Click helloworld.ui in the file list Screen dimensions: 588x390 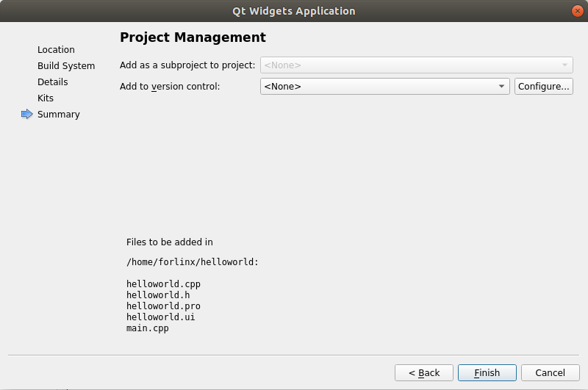160,317
